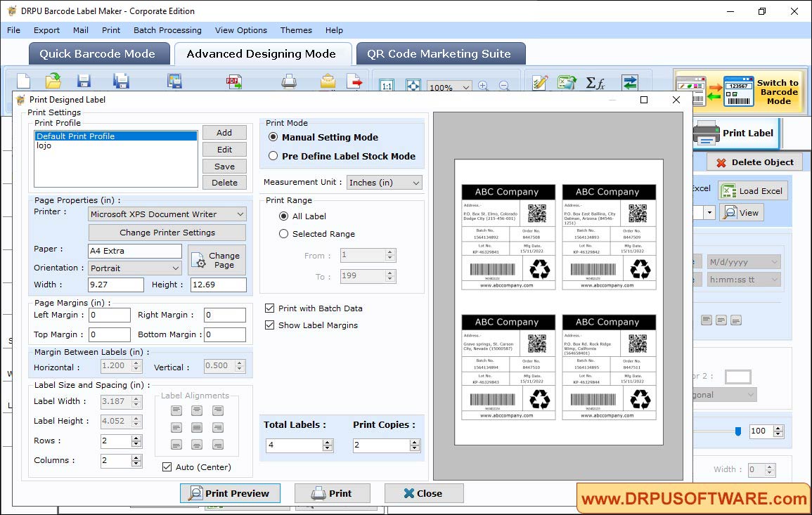812x515 pixels.
Task: Click Change Printer Settings button
Action: (x=167, y=233)
